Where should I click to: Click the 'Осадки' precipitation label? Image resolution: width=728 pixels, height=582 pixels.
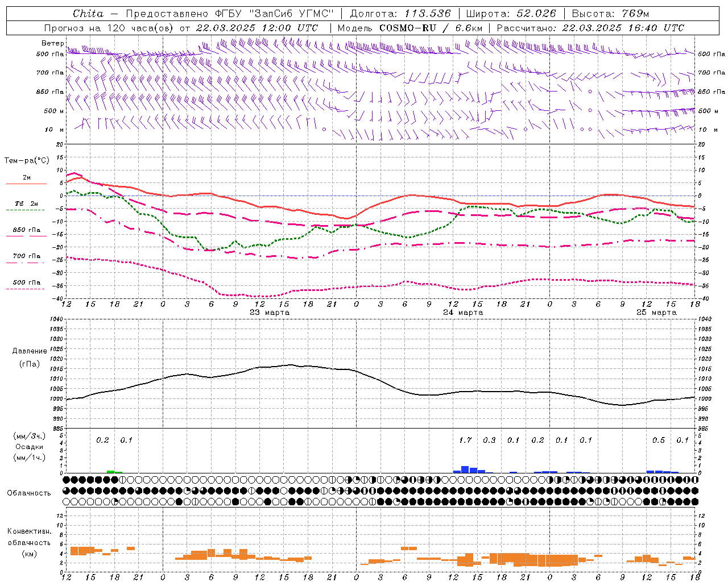(30, 447)
